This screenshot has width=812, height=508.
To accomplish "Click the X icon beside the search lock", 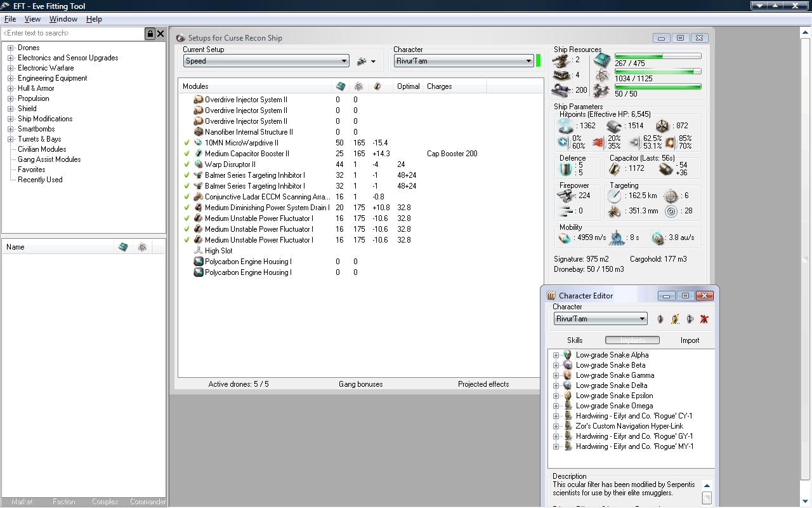I will 160,34.
